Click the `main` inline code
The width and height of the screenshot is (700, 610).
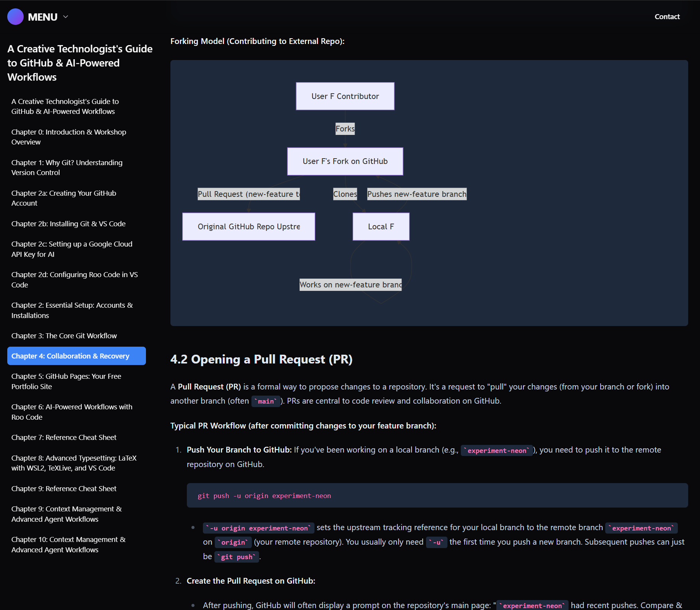point(266,401)
